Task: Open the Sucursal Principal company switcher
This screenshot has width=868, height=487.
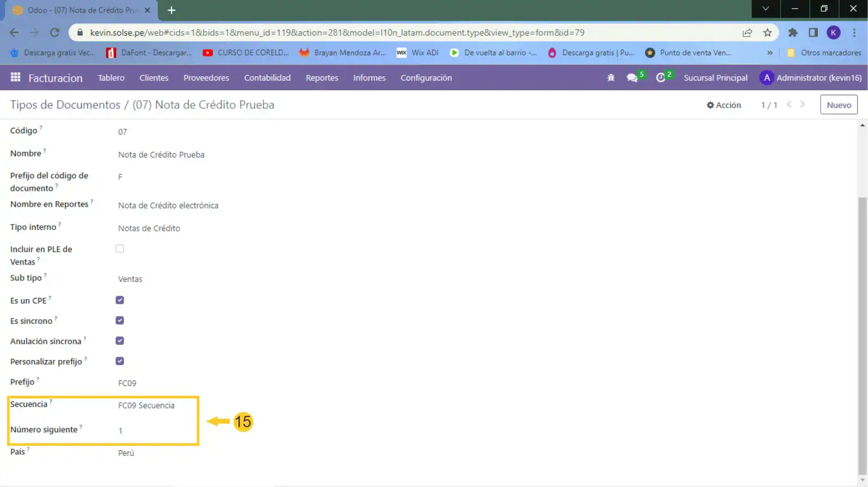Action: [x=716, y=78]
